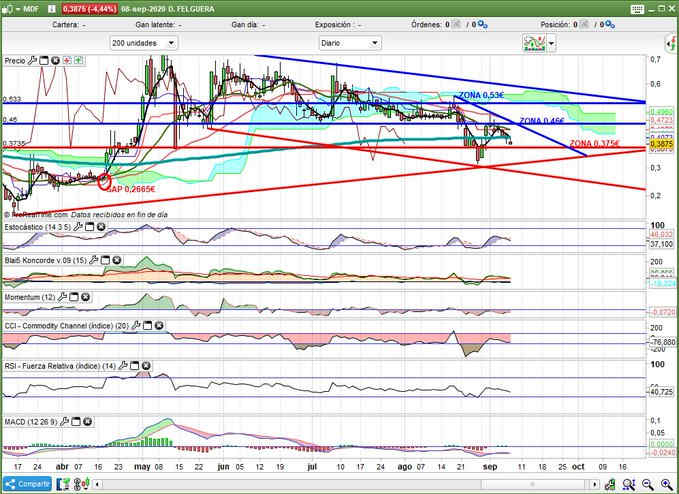Click the zoom-out magnifier icon

point(648,484)
